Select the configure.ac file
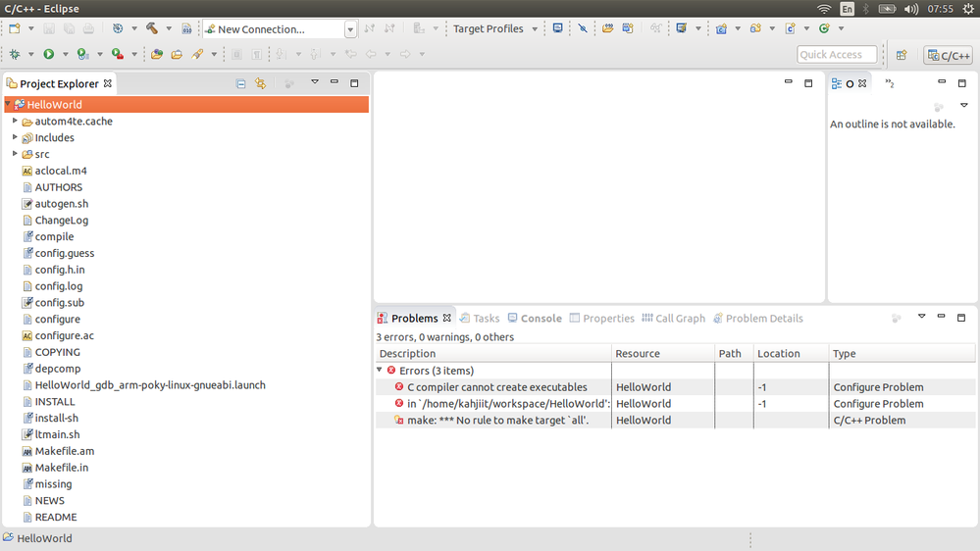980x551 pixels. point(65,335)
